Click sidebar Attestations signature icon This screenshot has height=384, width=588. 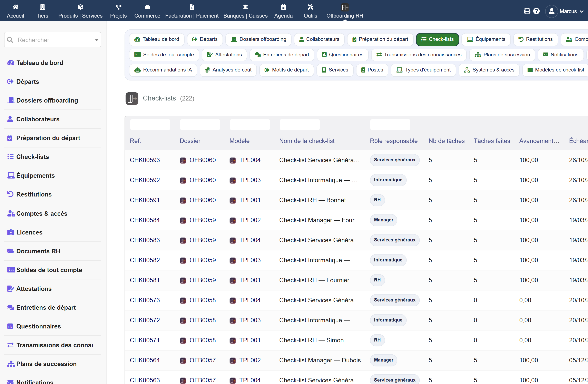click(x=11, y=289)
